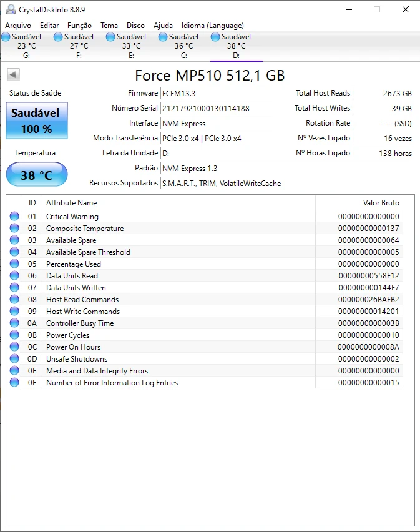Click the Rotation Rate value ---- (SSD)

[x=383, y=123]
